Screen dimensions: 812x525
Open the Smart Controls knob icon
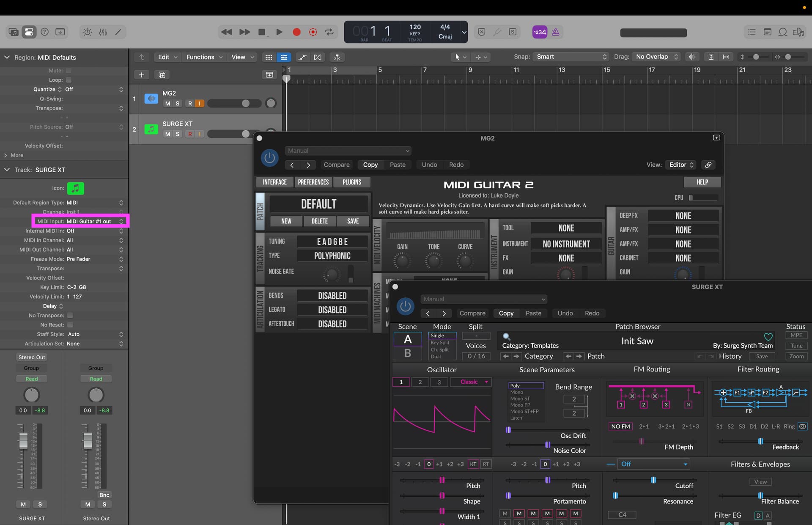[87, 32]
